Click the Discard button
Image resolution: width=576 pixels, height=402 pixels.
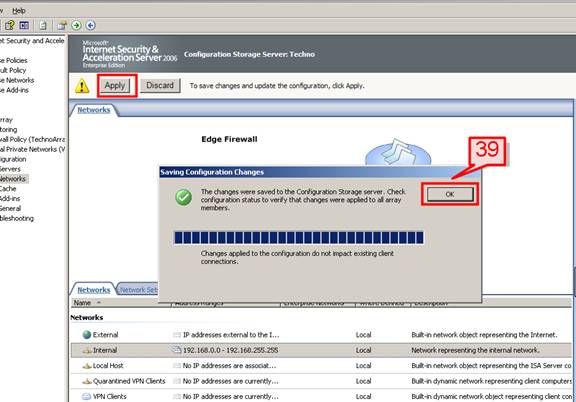(x=160, y=86)
